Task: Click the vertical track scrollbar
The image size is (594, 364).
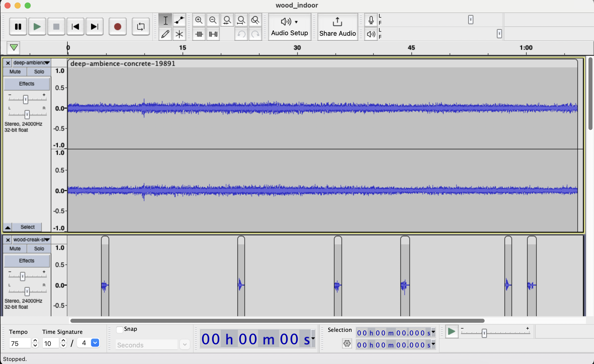Action: click(590, 94)
